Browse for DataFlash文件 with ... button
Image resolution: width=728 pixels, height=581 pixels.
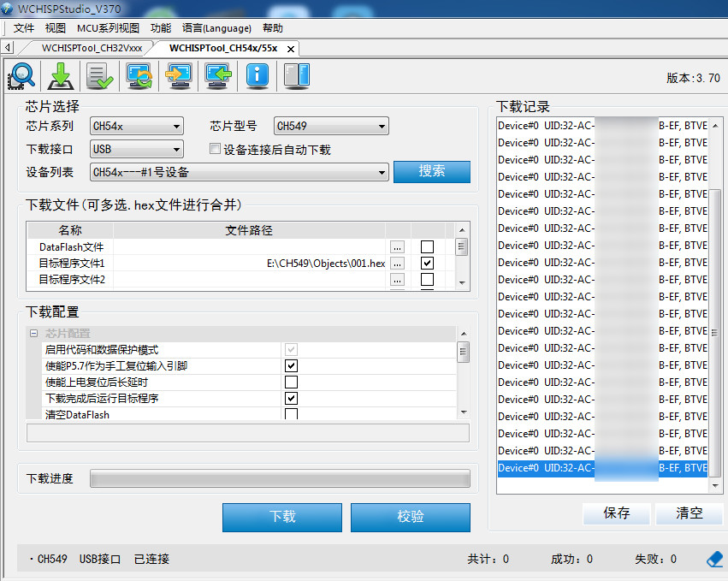[x=397, y=247]
